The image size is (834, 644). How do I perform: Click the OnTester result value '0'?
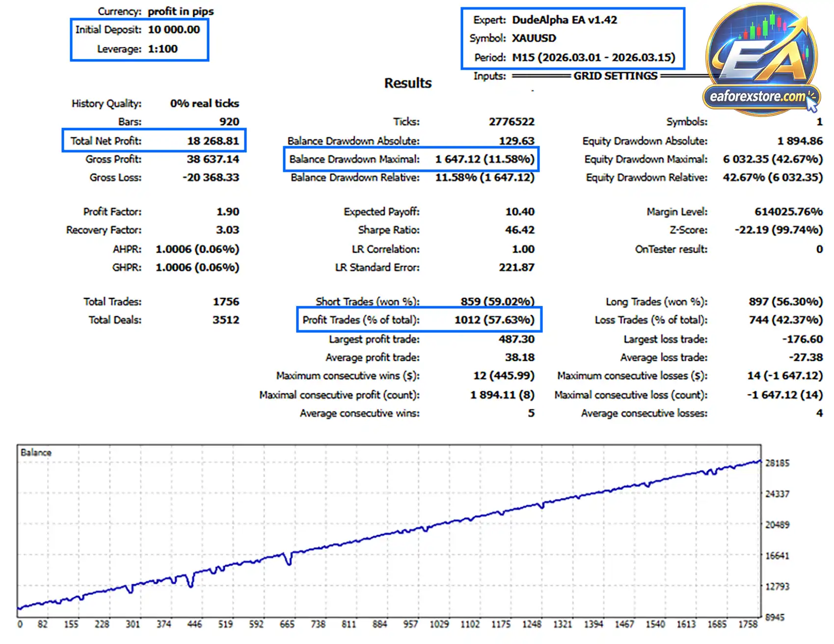tap(820, 249)
